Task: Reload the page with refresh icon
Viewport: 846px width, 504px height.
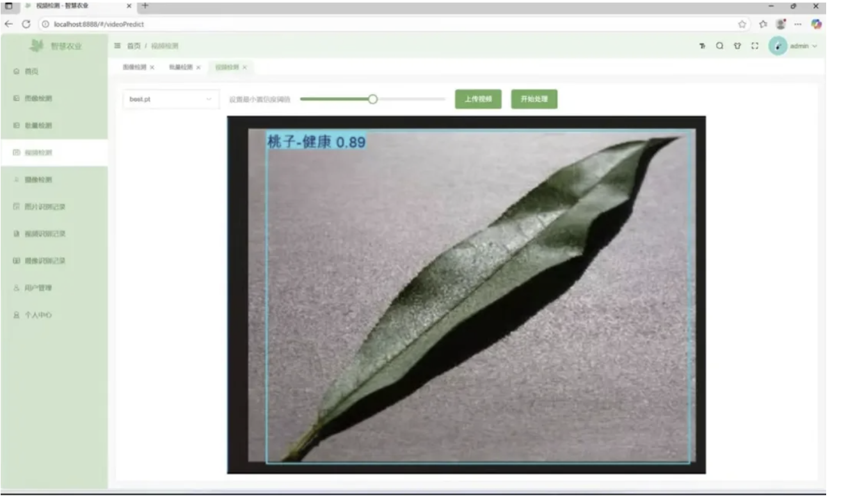Action: coord(26,24)
